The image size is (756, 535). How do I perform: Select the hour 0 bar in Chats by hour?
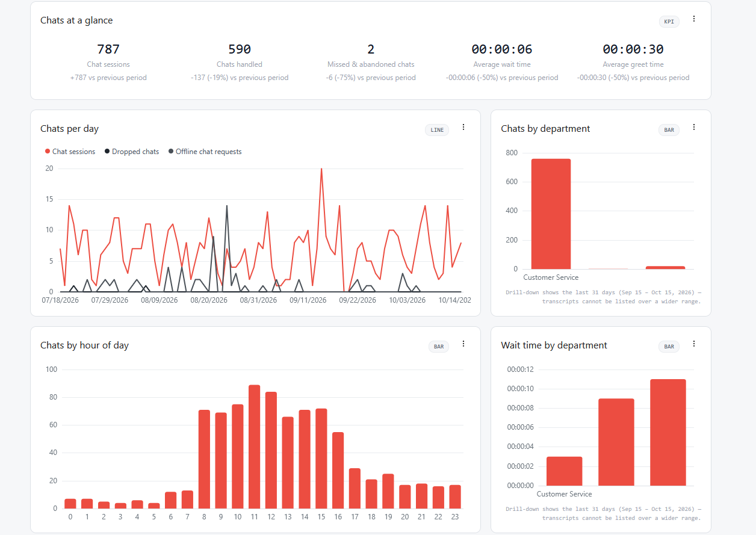[x=70, y=504]
